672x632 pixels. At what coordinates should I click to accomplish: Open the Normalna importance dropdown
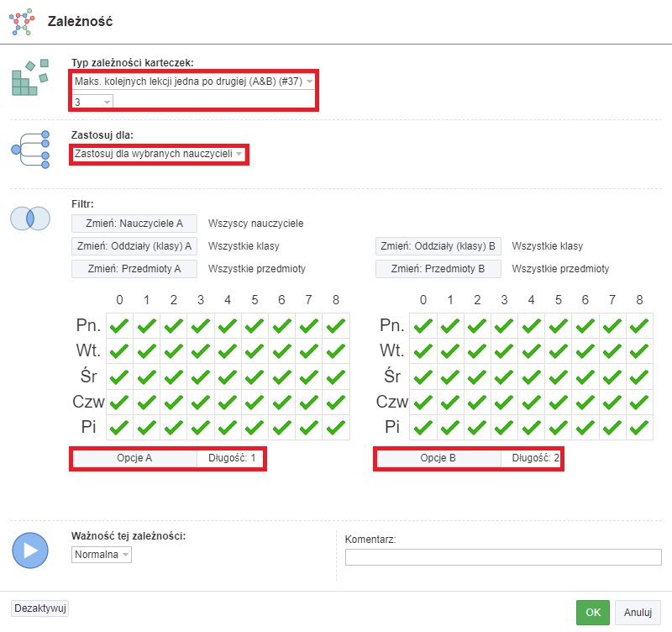click(x=102, y=555)
